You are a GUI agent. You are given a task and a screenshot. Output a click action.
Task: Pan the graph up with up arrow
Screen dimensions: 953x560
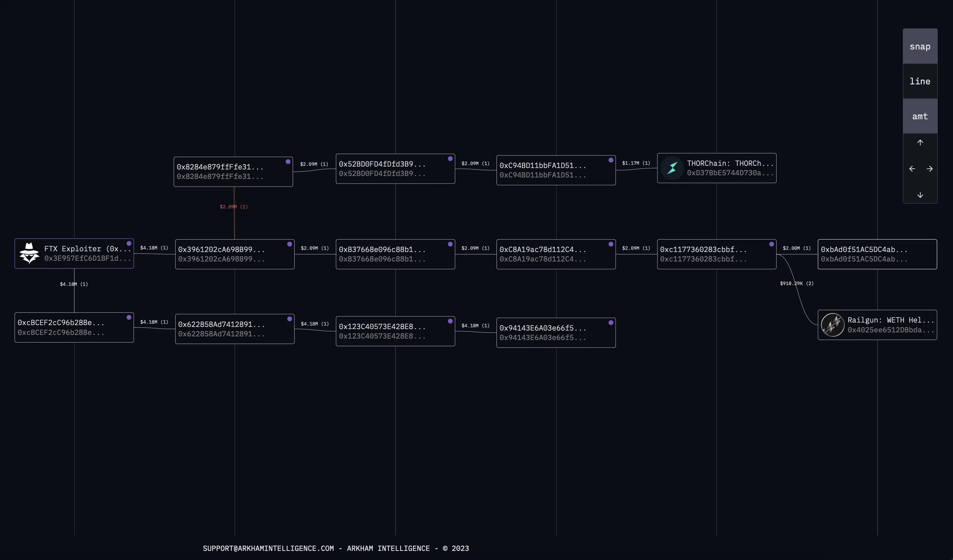click(x=920, y=143)
